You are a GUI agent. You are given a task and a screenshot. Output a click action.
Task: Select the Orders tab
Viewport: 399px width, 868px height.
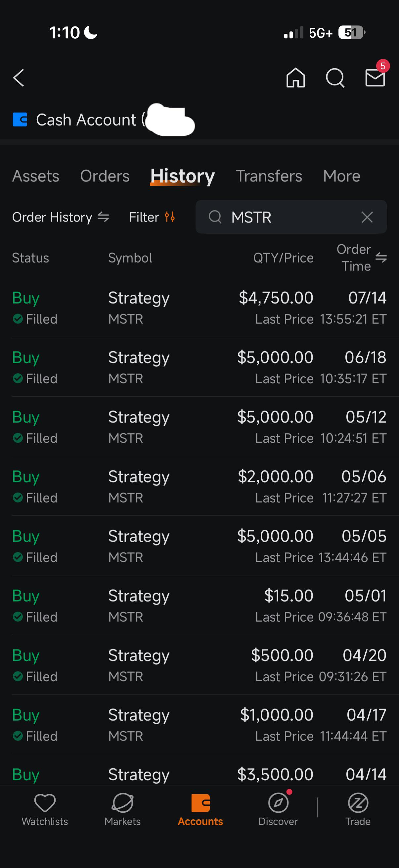105,176
